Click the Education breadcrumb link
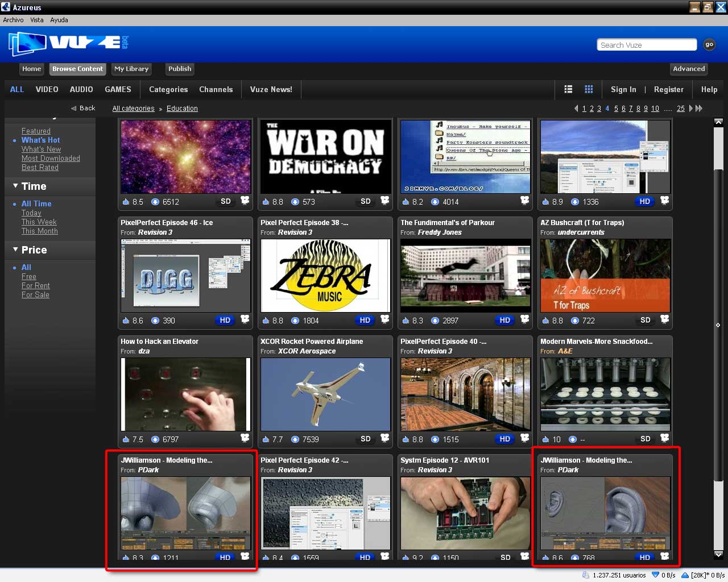The image size is (728, 582). tap(182, 109)
